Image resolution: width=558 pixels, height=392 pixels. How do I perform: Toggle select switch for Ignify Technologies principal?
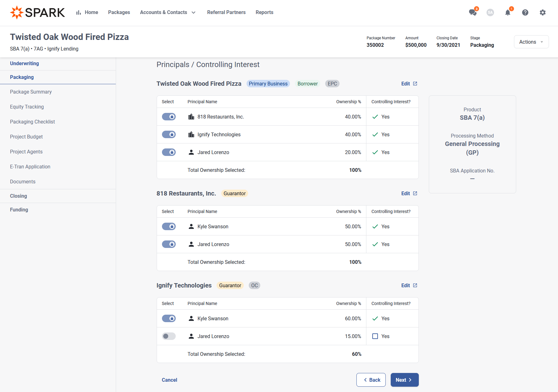(x=169, y=134)
